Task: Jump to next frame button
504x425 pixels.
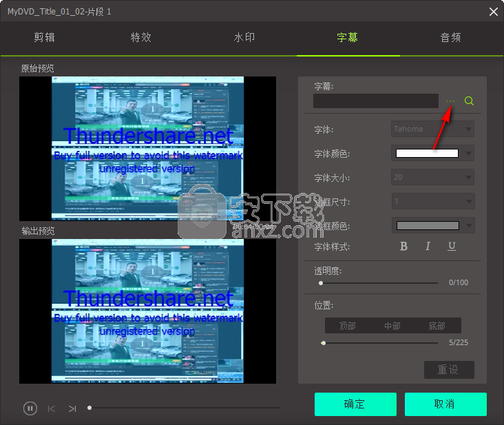Action: 72,408
